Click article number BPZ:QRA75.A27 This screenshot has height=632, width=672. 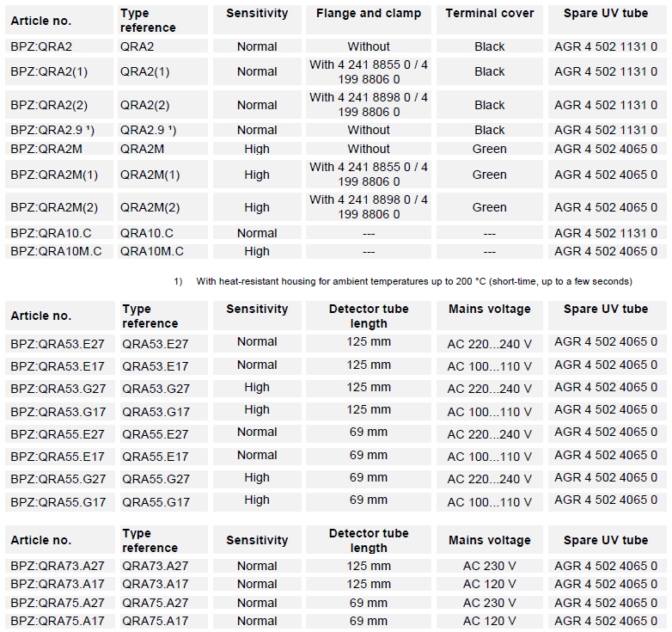(x=58, y=603)
